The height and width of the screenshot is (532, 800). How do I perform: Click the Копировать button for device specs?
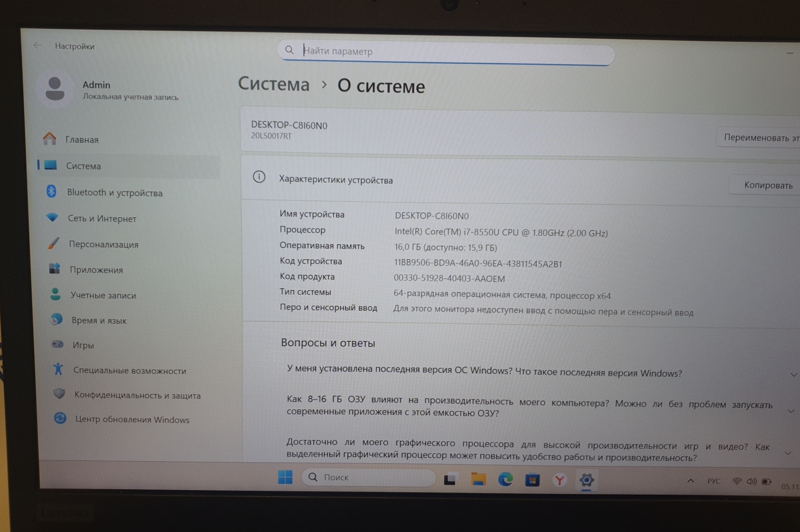coord(767,185)
